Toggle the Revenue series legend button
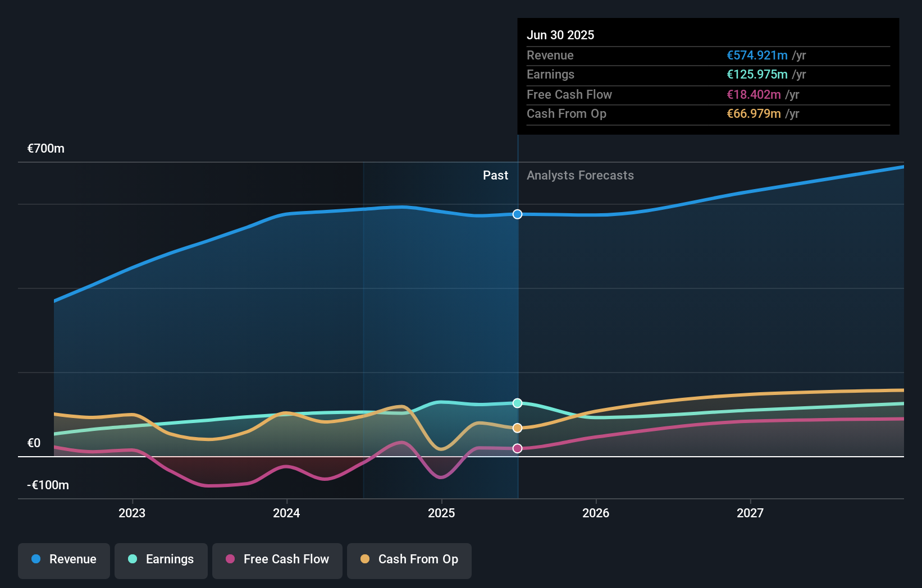Image resolution: width=922 pixels, height=588 pixels. 64,561
